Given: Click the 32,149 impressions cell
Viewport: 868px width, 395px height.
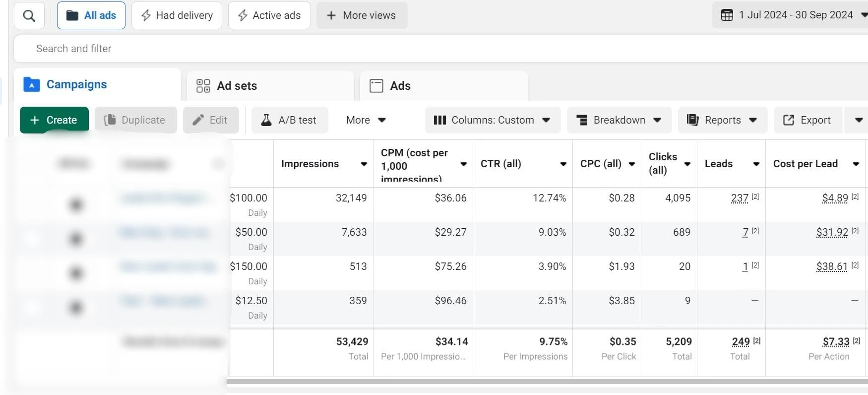Looking at the screenshot, I should pos(323,204).
